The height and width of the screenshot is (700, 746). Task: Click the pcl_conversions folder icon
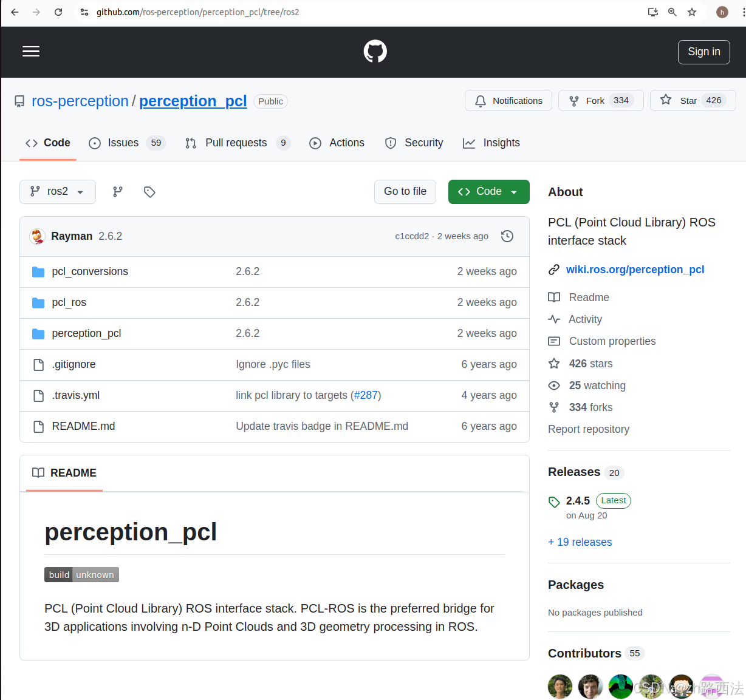(x=38, y=272)
